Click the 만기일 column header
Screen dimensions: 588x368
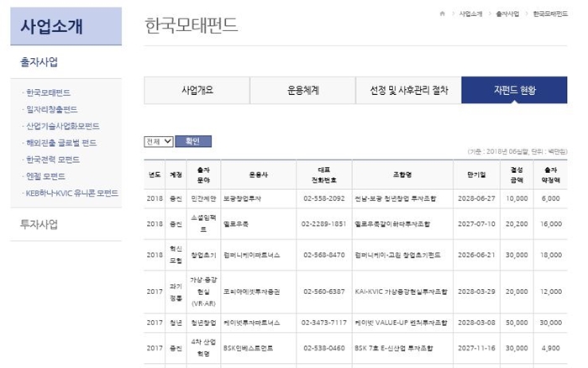pyautogui.click(x=476, y=175)
